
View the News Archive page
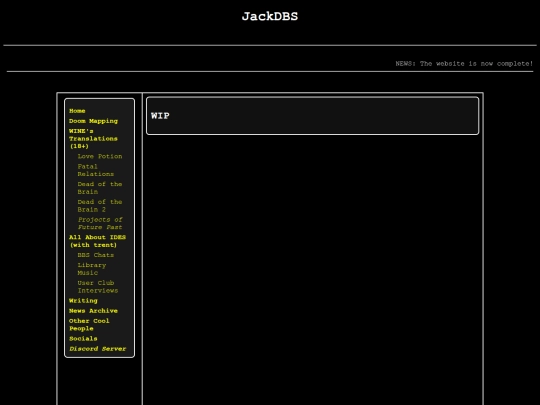(93, 311)
